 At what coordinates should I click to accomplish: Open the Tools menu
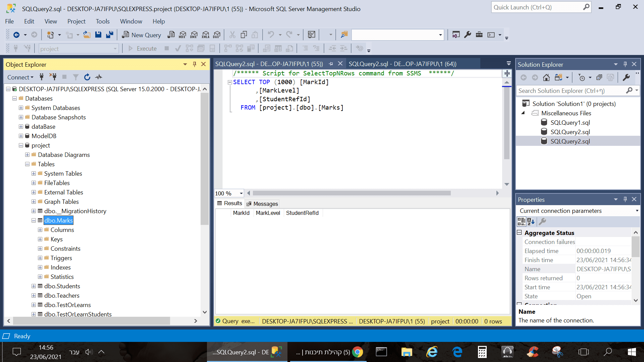[103, 21]
